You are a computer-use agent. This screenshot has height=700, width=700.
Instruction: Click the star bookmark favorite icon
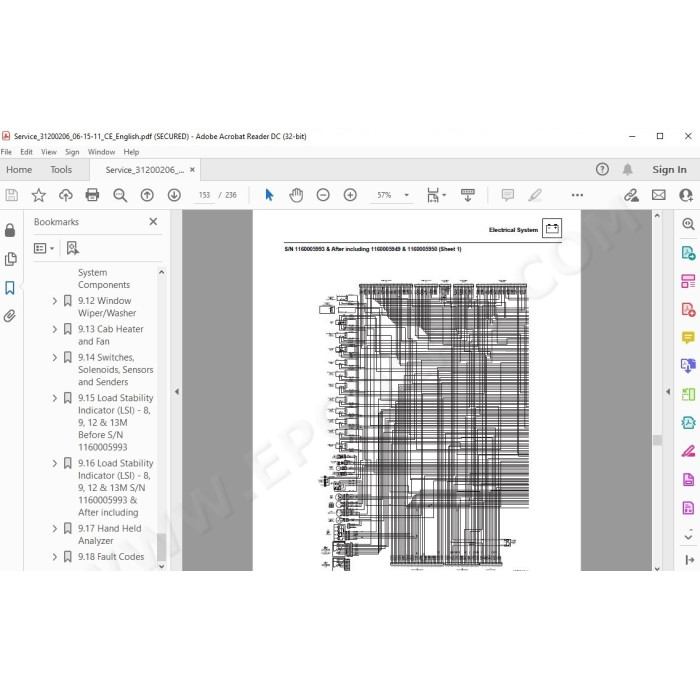(38, 195)
